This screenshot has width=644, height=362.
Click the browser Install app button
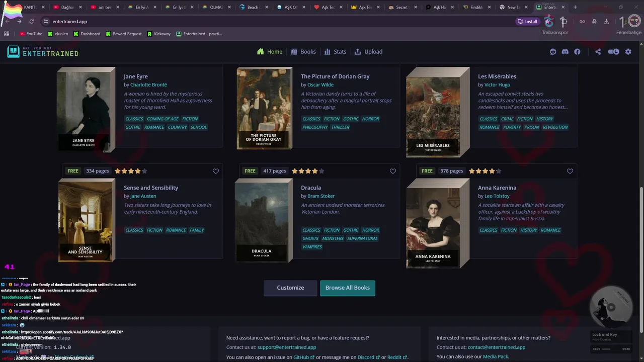click(528, 22)
